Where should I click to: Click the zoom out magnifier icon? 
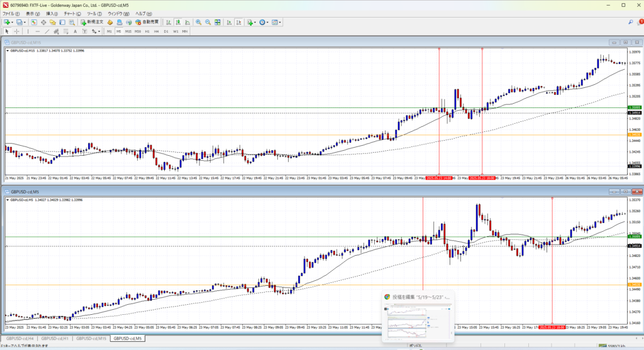208,22
